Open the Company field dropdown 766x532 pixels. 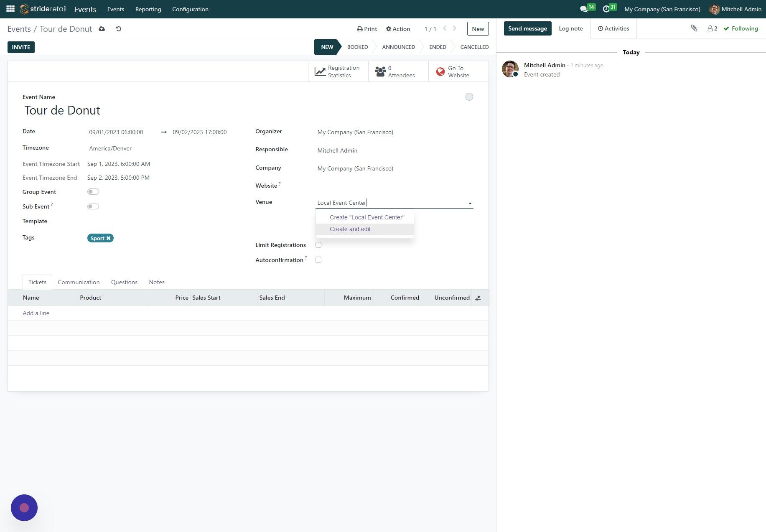(394, 168)
